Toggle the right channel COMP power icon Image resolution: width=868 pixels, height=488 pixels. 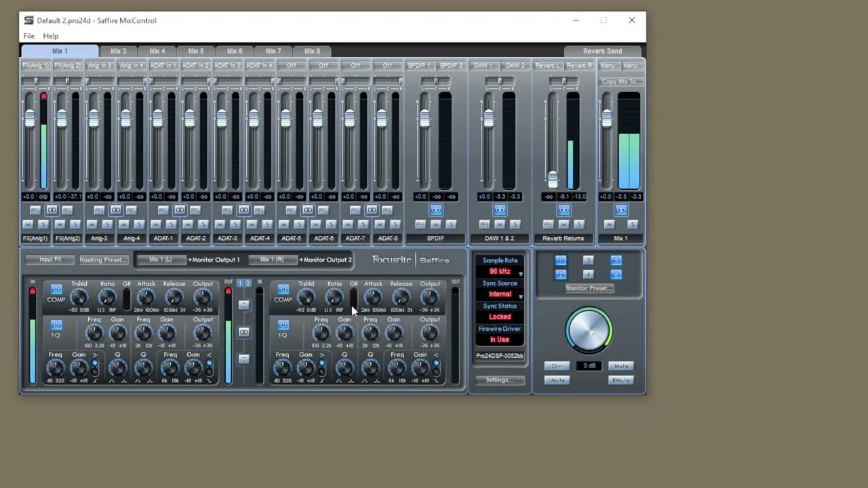tap(283, 289)
